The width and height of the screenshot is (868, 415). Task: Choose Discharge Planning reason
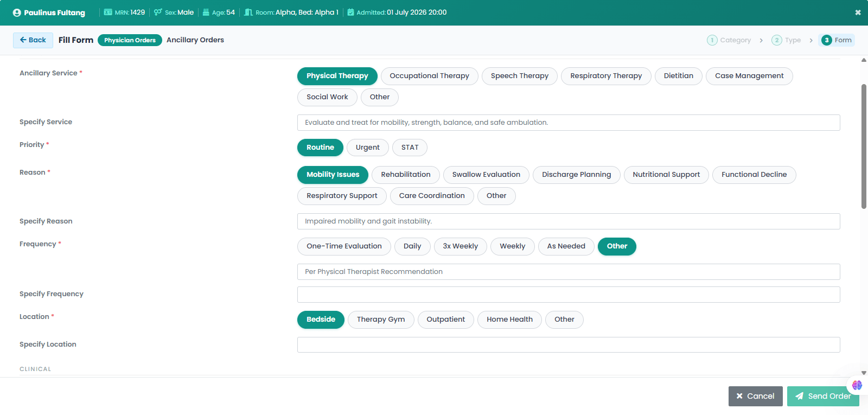click(577, 175)
